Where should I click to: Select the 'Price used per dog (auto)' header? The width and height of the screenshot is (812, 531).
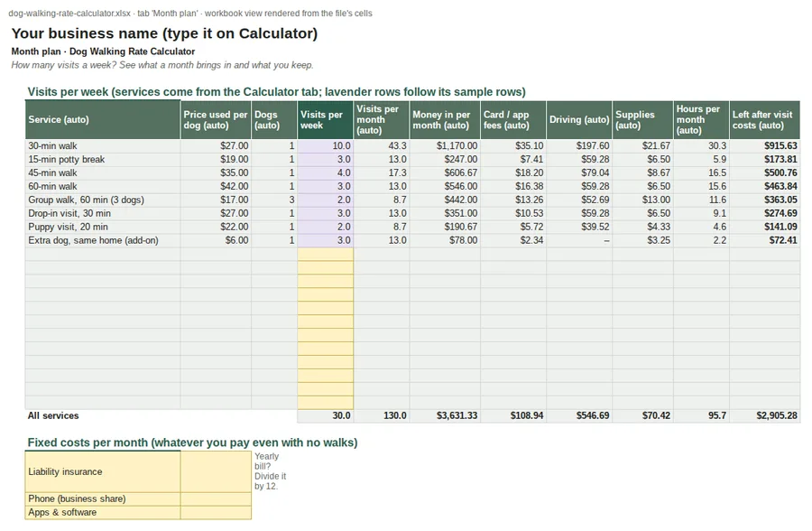pyautogui.click(x=216, y=120)
